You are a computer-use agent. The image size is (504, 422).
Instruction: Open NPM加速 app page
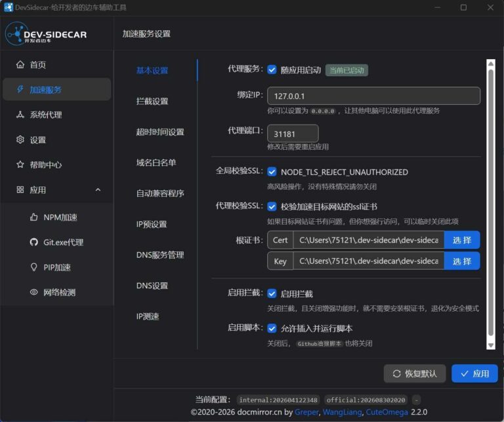click(57, 217)
